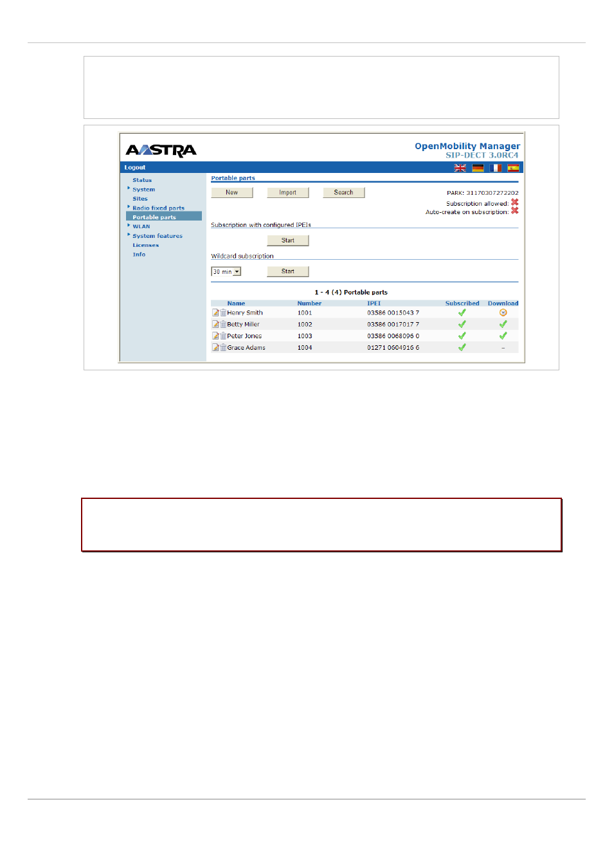Select the name Grace Adams
The height and width of the screenshot is (868, 614).
click(246, 348)
